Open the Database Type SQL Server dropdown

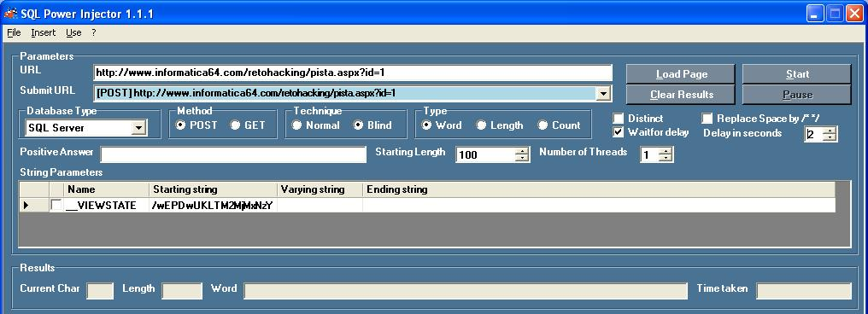(x=139, y=128)
